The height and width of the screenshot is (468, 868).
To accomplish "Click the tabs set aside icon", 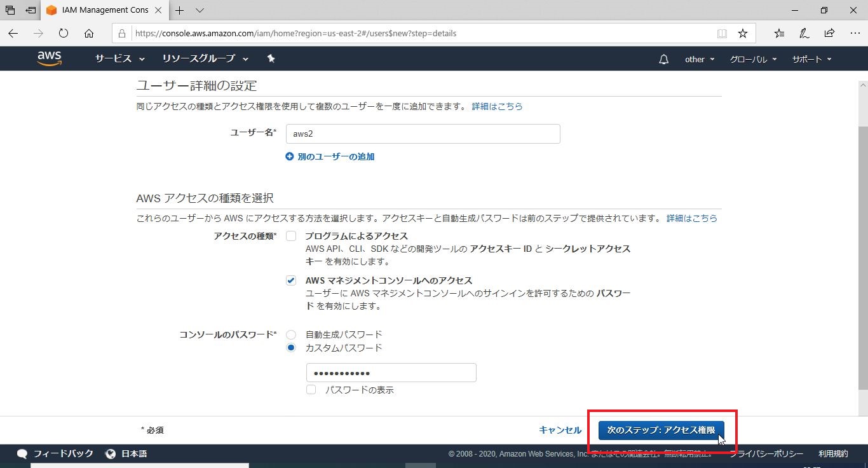I will coord(10,10).
